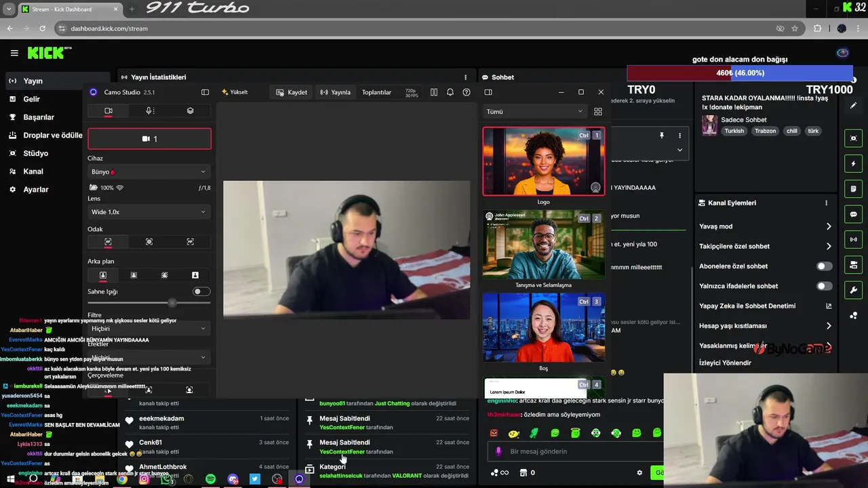868x488 pixels.
Task: Open the Lens Wide 1.0x dropdown
Action: 149,212
